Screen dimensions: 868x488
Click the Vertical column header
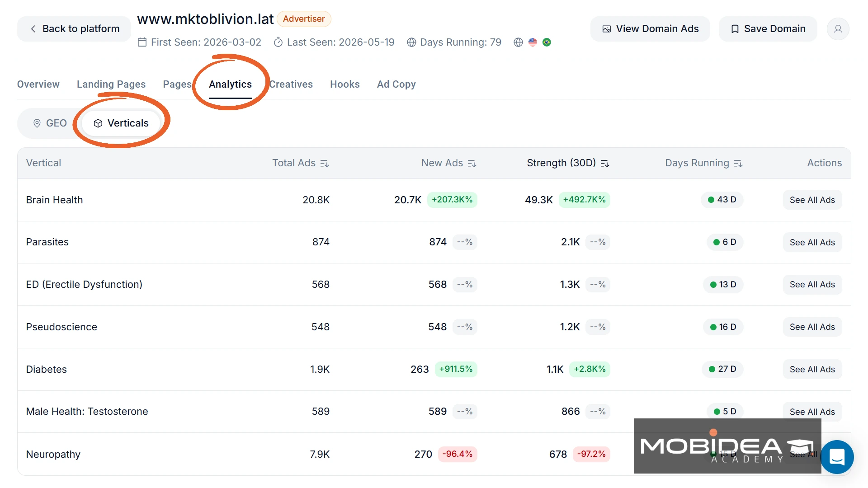pos(43,163)
